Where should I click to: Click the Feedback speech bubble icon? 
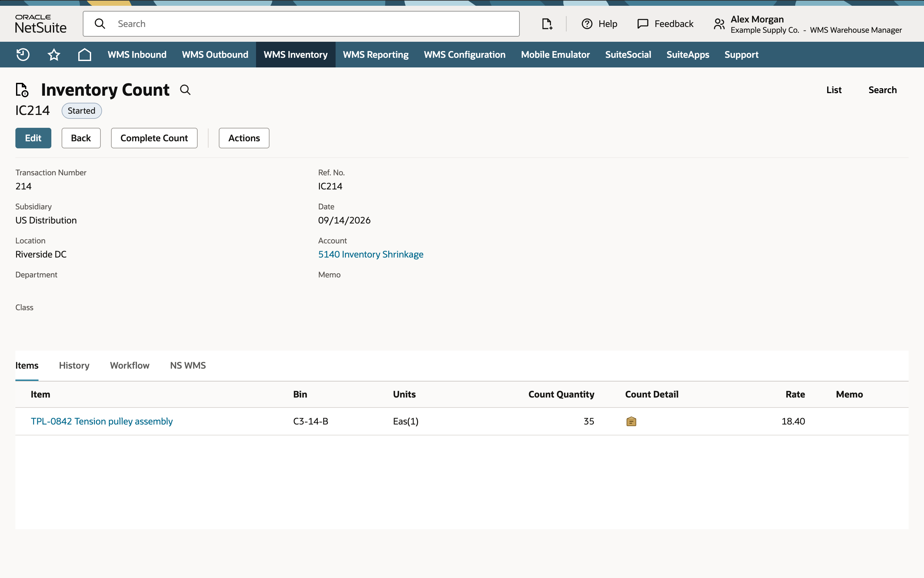point(643,24)
